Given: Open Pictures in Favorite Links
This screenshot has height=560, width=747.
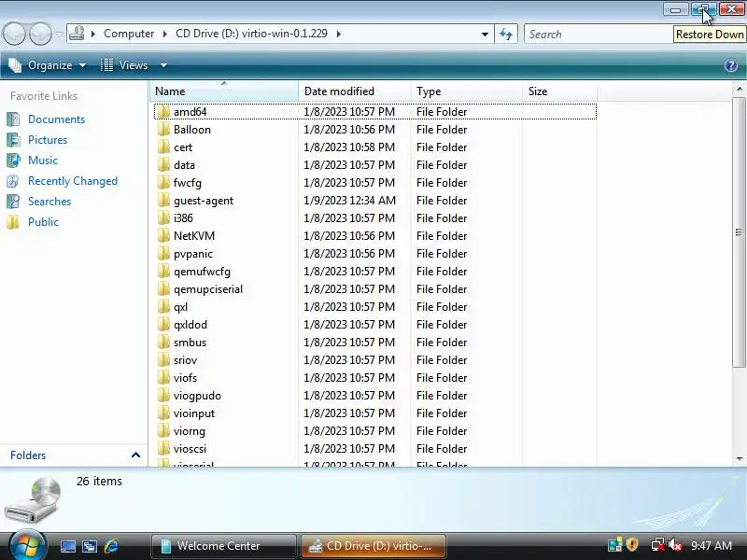Looking at the screenshot, I should pos(48,139).
